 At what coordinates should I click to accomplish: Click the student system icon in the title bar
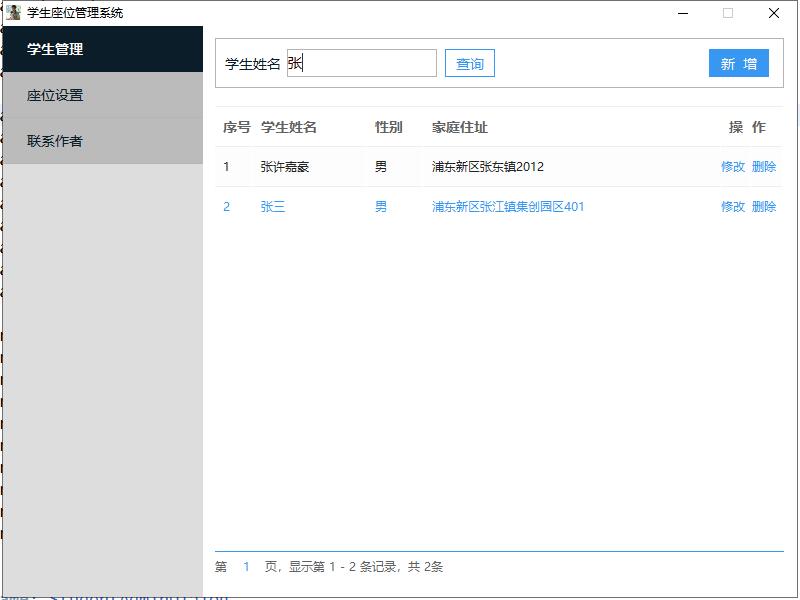[x=11, y=12]
